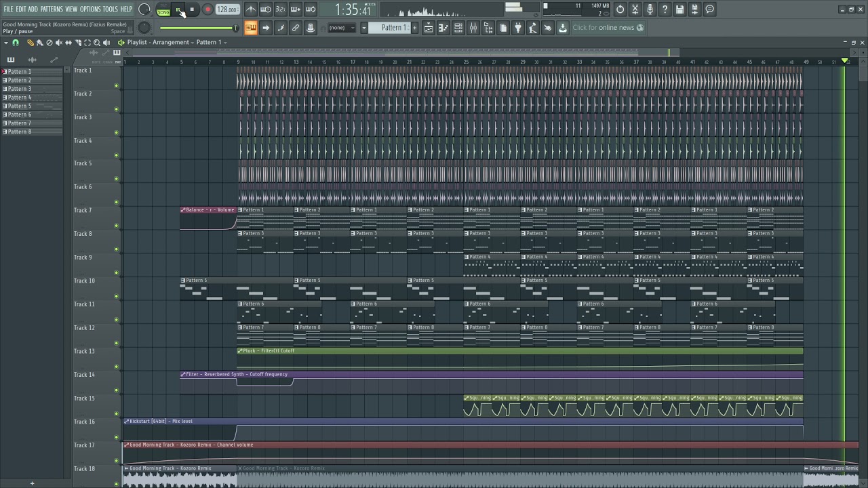Click the record button
Viewport: 868px width, 488px height.
pos(208,9)
